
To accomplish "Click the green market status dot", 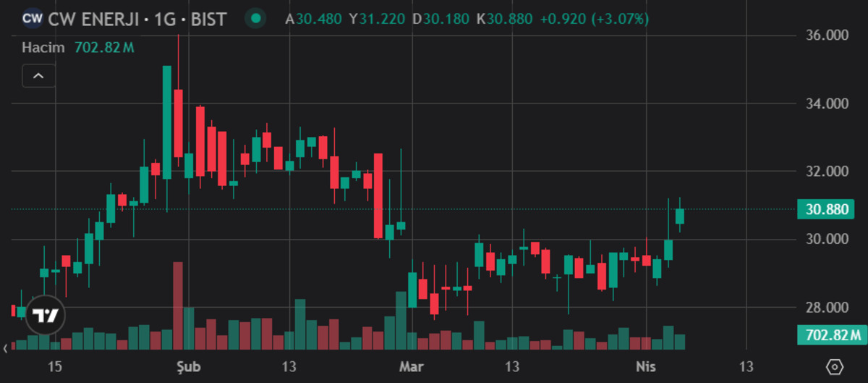I will 255,19.
